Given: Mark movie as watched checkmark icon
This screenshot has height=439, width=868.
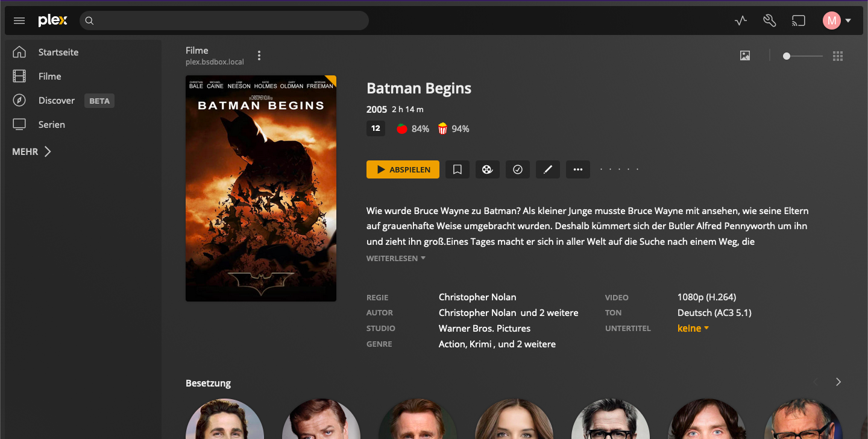Looking at the screenshot, I should tap(518, 169).
